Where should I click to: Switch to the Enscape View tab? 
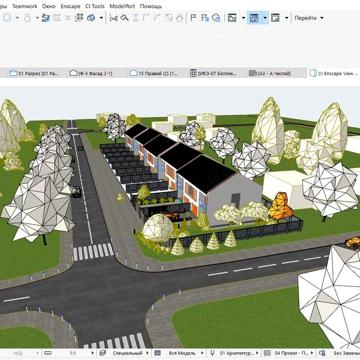pyautogui.click(x=334, y=73)
